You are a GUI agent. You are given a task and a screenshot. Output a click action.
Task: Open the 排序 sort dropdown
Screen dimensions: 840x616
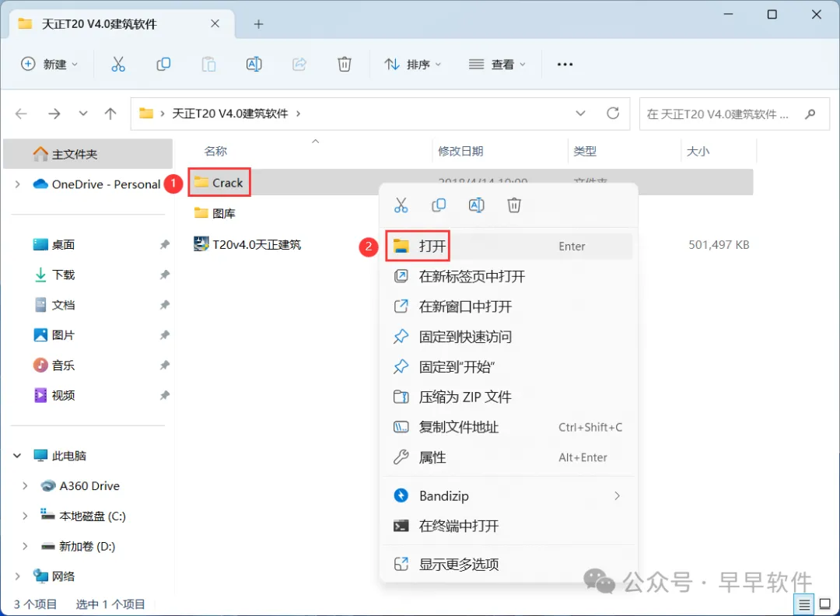(x=413, y=65)
